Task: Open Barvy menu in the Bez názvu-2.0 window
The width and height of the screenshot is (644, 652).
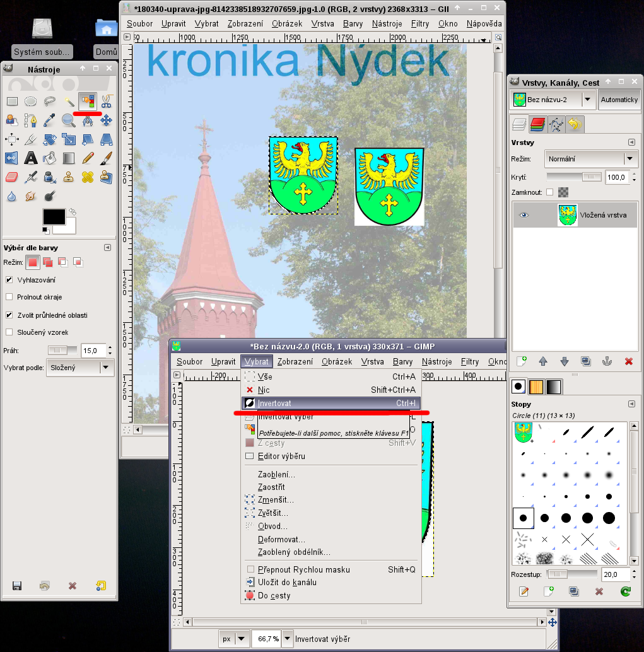Action: (402, 362)
